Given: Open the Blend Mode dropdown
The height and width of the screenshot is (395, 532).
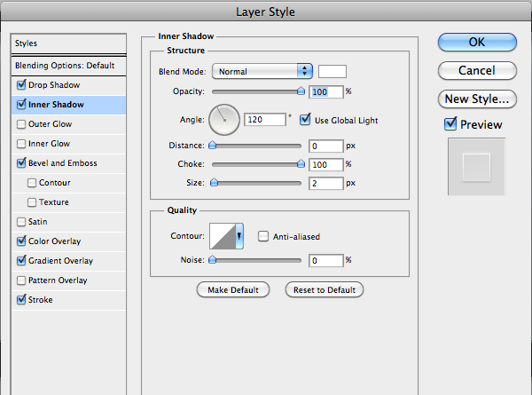Looking at the screenshot, I should point(262,71).
